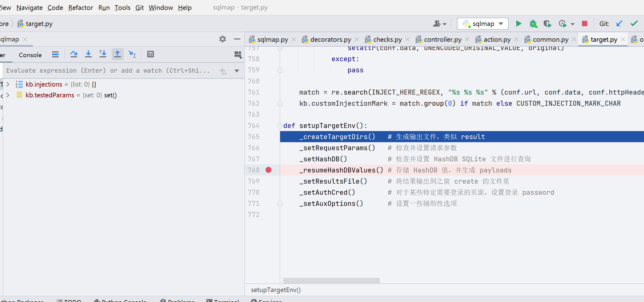Run the sqlmap configuration

coord(518,23)
